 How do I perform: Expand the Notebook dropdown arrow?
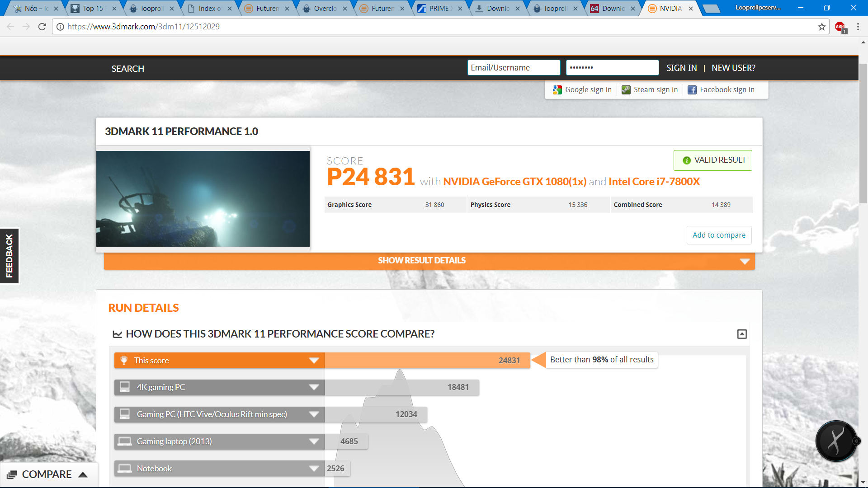[x=314, y=469]
